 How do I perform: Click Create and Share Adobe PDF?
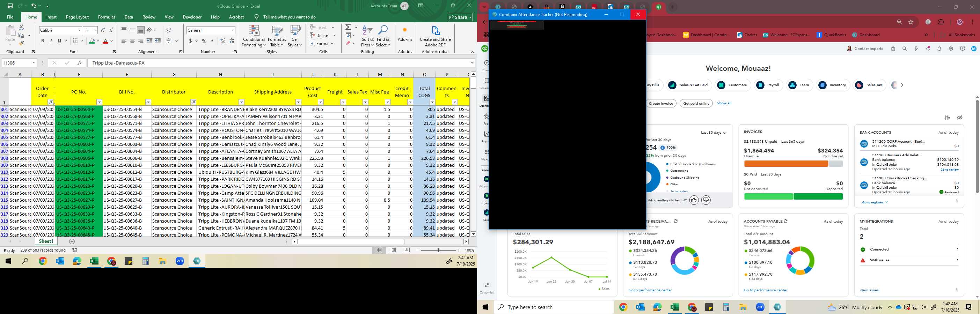(x=435, y=36)
